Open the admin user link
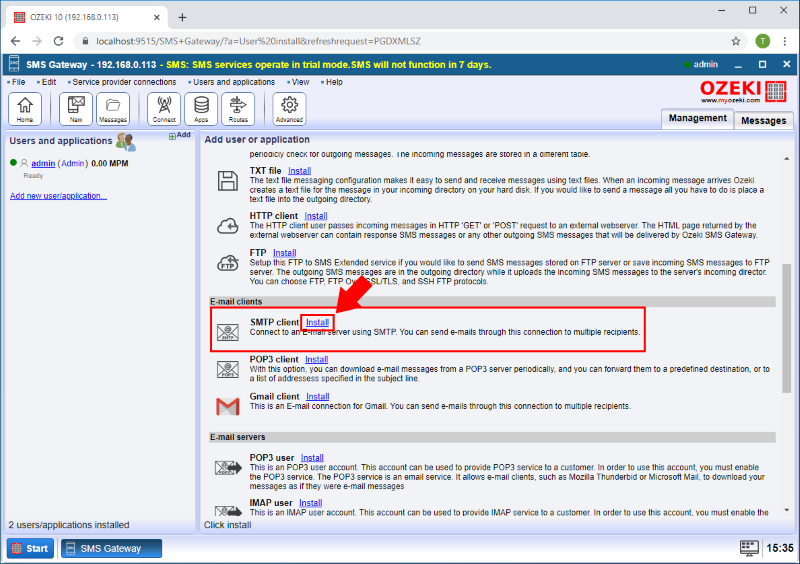Screen dimensions: 800x564 43,163
